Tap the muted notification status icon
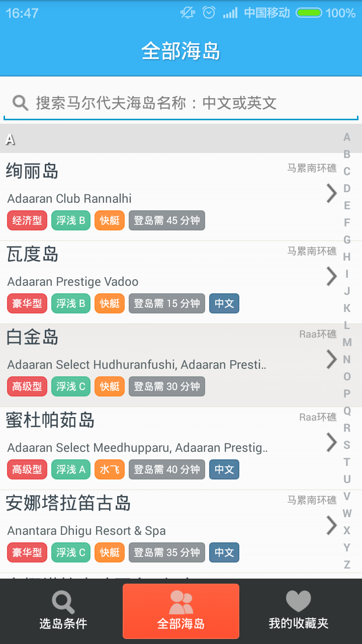 click(188, 13)
